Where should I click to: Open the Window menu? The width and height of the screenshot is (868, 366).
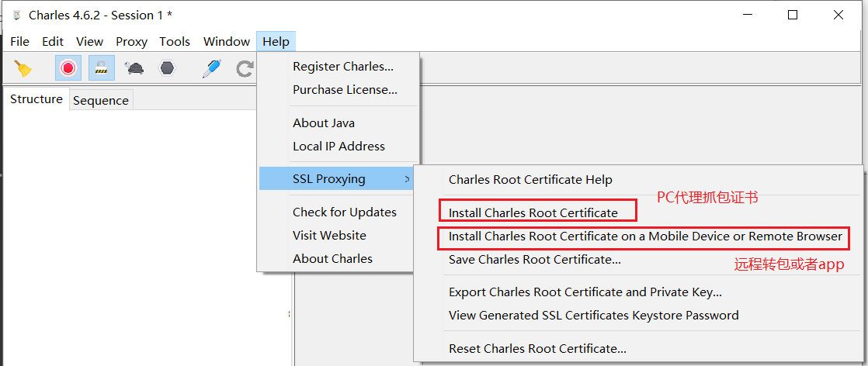click(227, 41)
